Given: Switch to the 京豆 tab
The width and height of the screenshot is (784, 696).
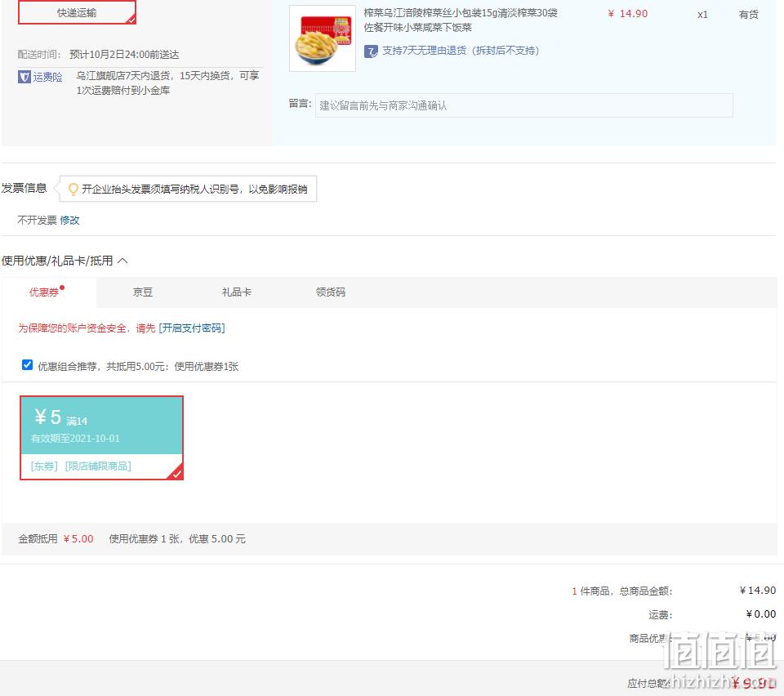Looking at the screenshot, I should click(x=142, y=292).
